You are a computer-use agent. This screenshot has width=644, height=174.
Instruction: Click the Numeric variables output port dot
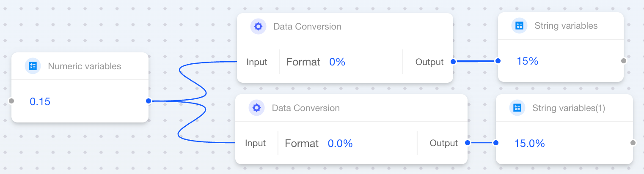[x=148, y=101]
